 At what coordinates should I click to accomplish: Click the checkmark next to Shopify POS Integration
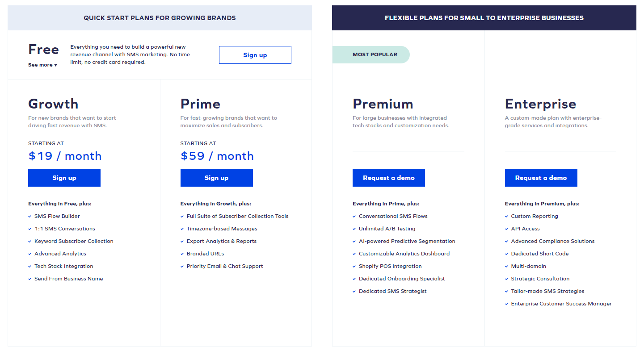pos(354,267)
